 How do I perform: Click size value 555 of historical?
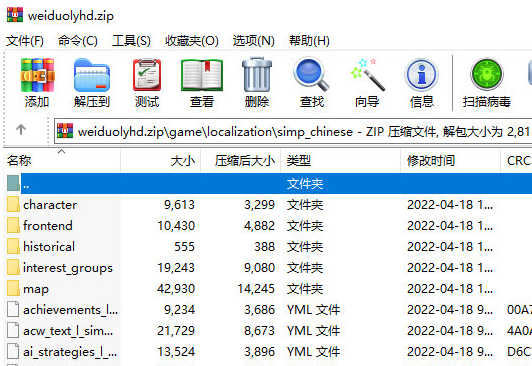(184, 247)
